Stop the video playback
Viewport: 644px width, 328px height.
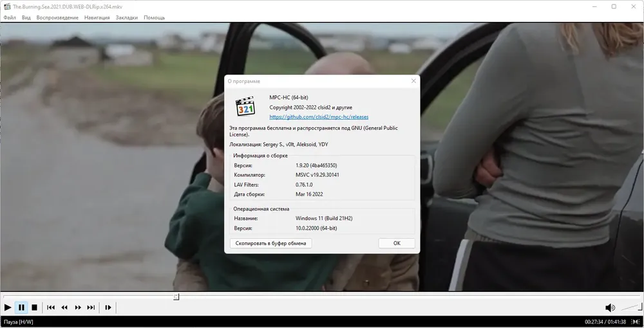click(35, 307)
